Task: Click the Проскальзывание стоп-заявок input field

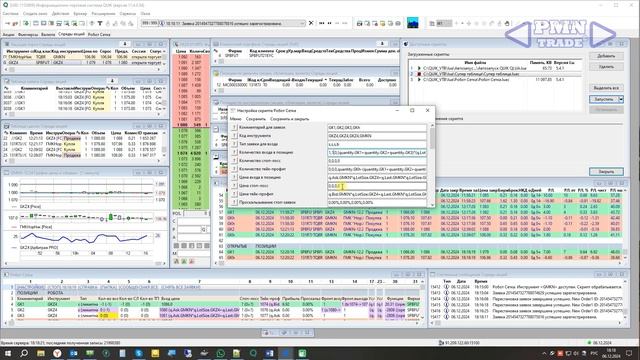Action: [377, 202]
